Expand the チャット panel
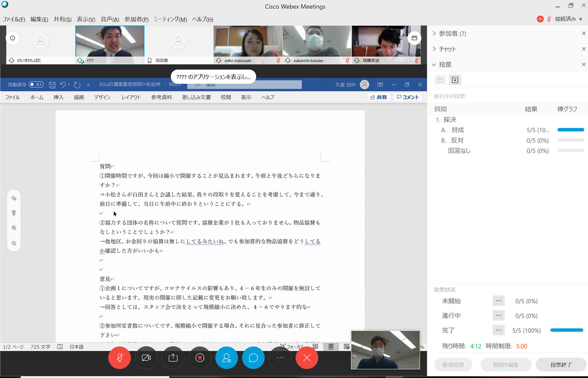 tap(447, 49)
